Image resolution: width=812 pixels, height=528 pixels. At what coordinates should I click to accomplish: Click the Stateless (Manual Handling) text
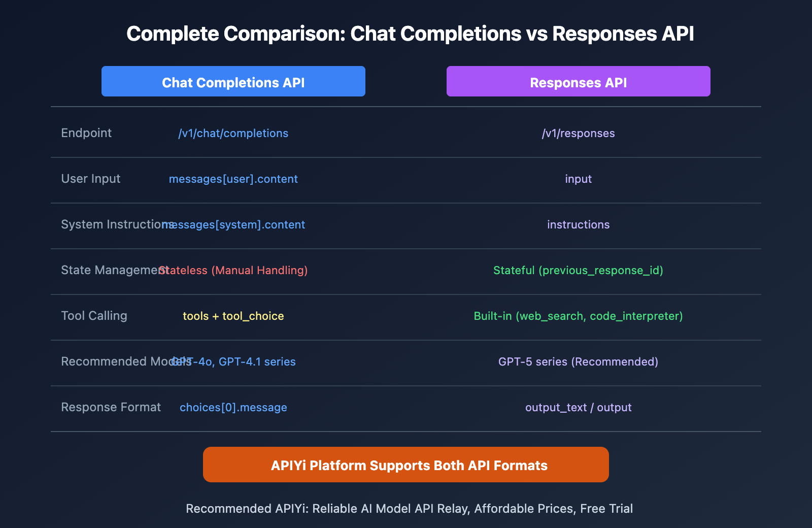pyautogui.click(x=233, y=270)
